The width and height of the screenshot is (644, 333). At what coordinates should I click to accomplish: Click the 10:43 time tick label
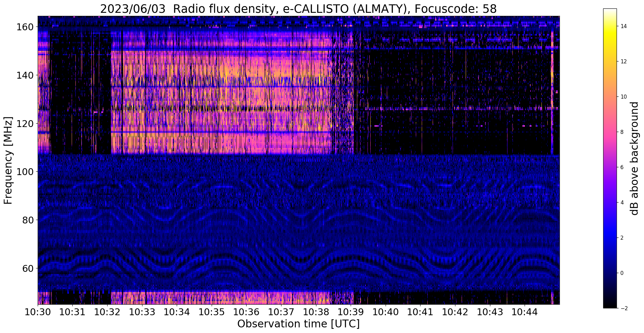coord(490,312)
